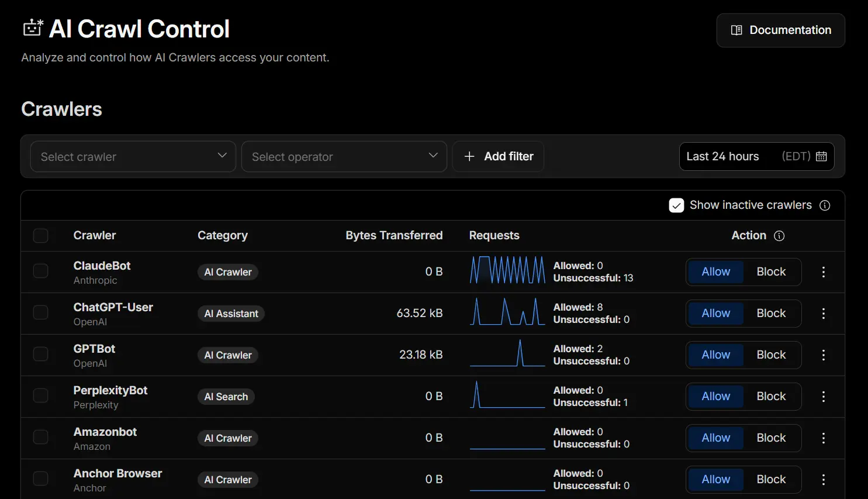Sort by Bytes Transferred column header
The image size is (868, 499).
(394, 235)
